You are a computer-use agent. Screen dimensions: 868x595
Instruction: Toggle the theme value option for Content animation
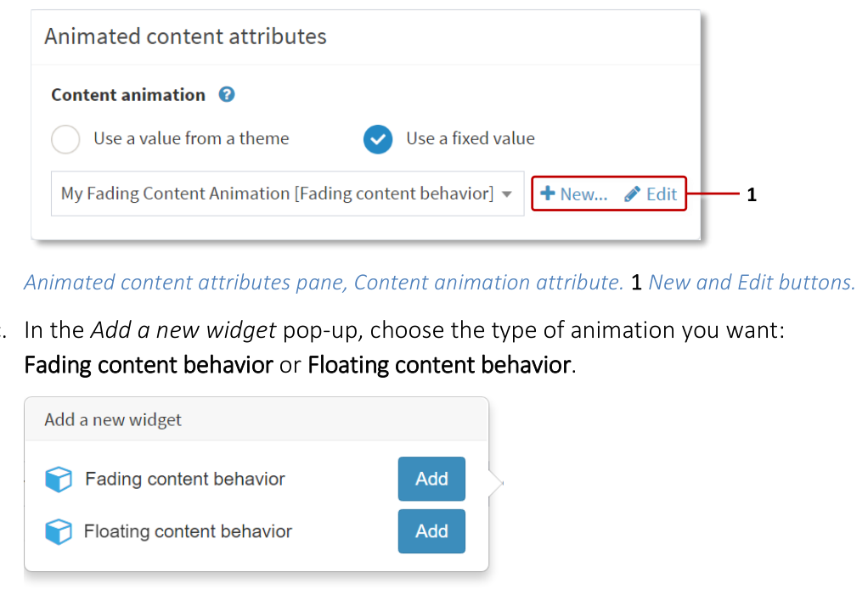pos(65,138)
